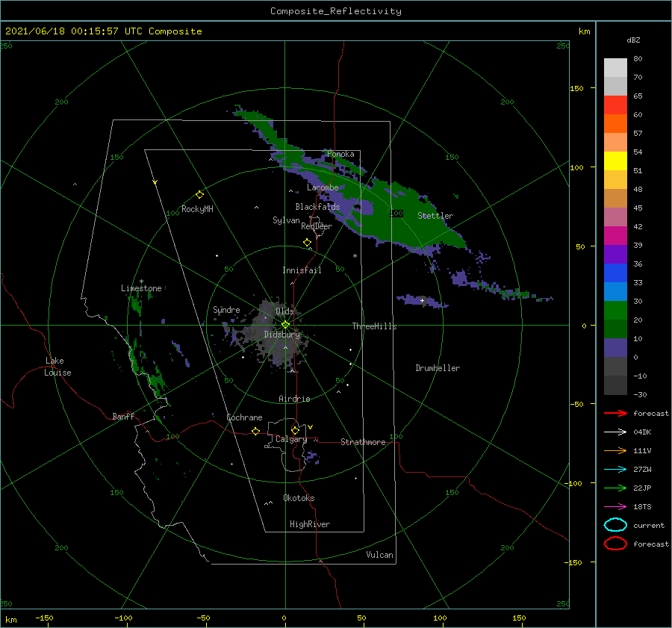Select the 45–48 dBZ tan legend swatch
This screenshot has height=628, width=672.
tap(615, 199)
